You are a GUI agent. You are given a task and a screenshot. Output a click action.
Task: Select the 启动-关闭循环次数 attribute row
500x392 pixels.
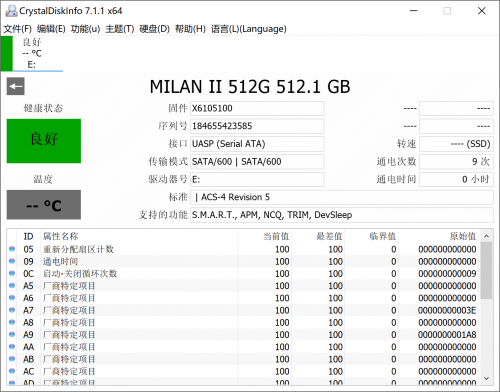coord(243,274)
